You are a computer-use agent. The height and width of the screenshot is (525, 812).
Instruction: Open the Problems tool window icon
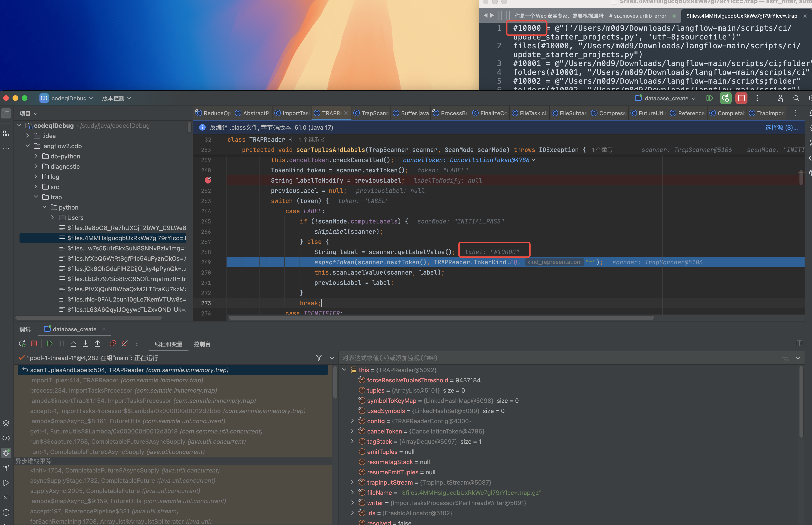tap(6, 512)
